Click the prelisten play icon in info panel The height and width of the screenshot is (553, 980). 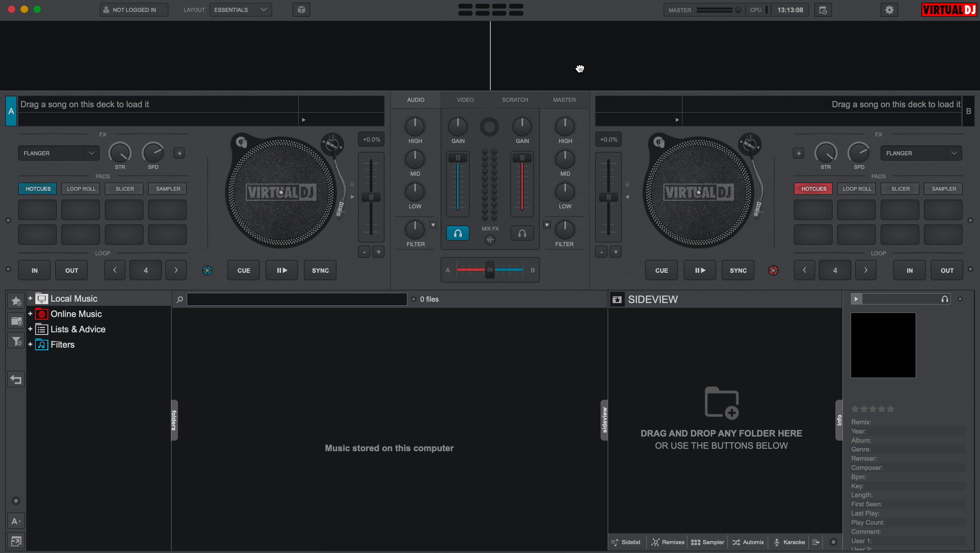pyautogui.click(x=856, y=299)
